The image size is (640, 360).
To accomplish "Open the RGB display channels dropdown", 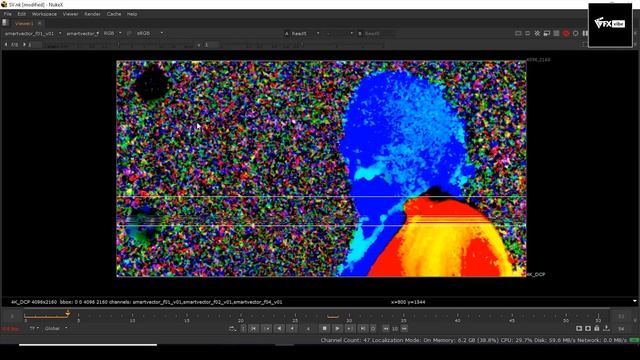I will pos(112,33).
